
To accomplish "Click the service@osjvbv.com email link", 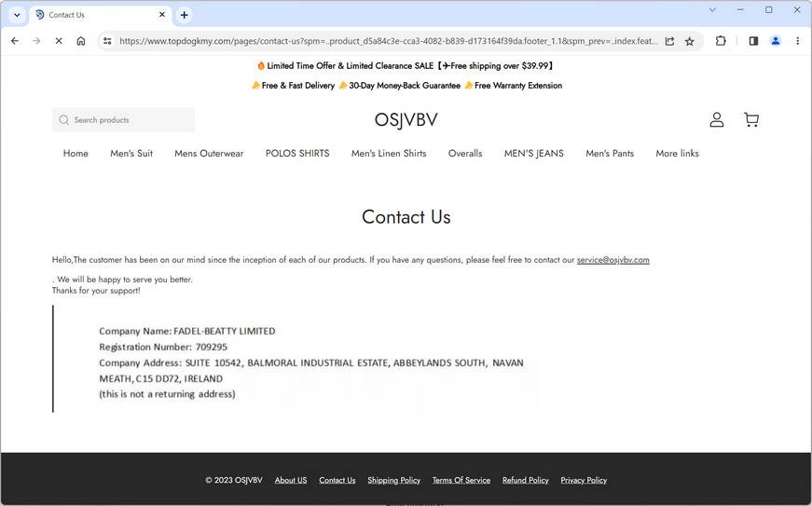I will [613, 260].
